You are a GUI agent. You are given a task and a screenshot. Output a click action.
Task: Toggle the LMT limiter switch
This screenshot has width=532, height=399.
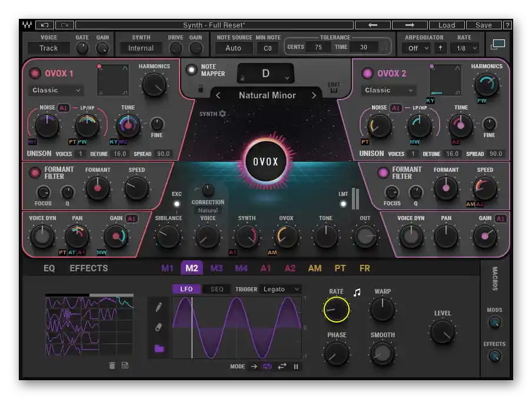[343, 204]
